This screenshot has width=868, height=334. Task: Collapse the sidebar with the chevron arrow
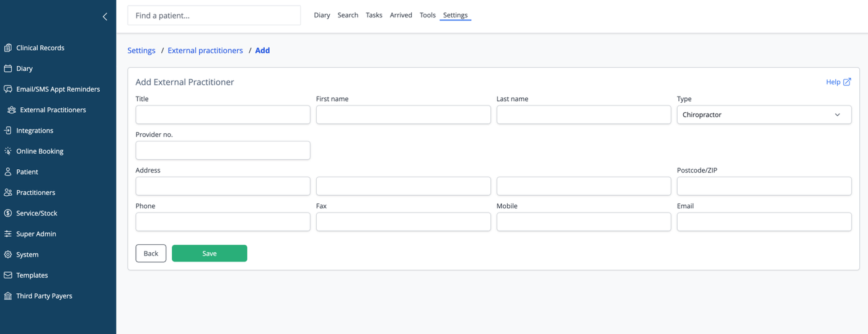tap(105, 17)
